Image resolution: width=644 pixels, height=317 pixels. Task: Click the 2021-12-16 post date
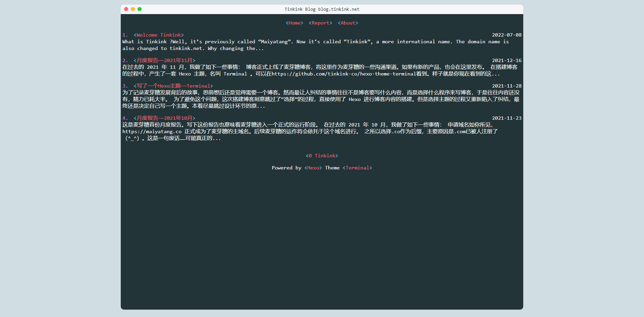tap(506, 60)
